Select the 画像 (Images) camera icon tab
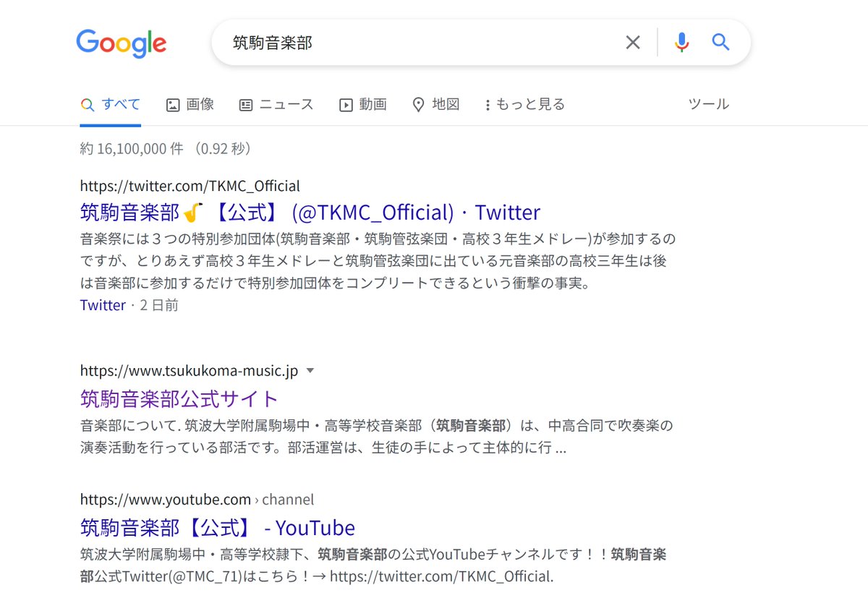The image size is (868, 611). (172, 104)
